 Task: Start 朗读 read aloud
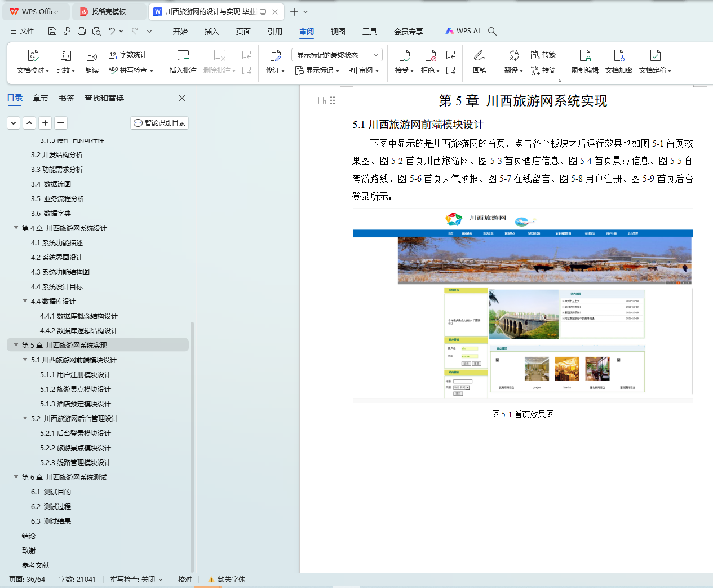point(92,55)
